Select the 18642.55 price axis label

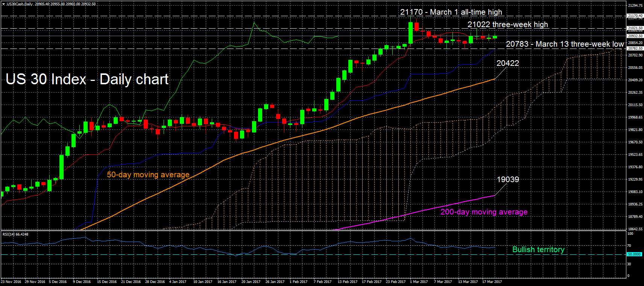tap(635, 229)
